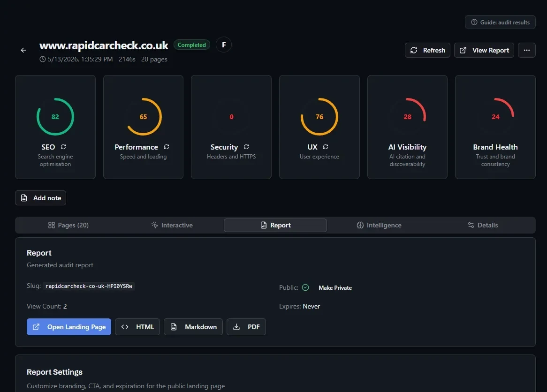
Task: Open the Intelligence tab
Action: (379, 225)
